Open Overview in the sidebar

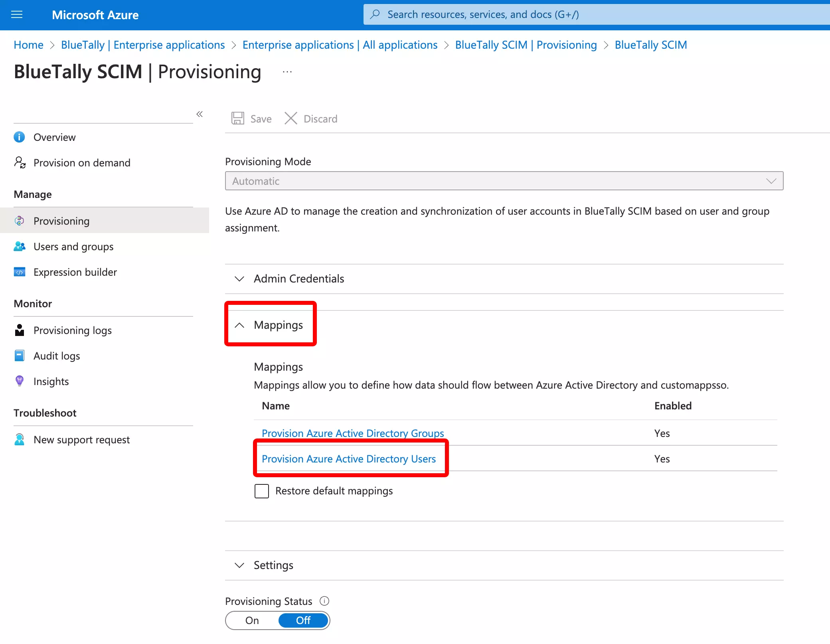coord(54,137)
